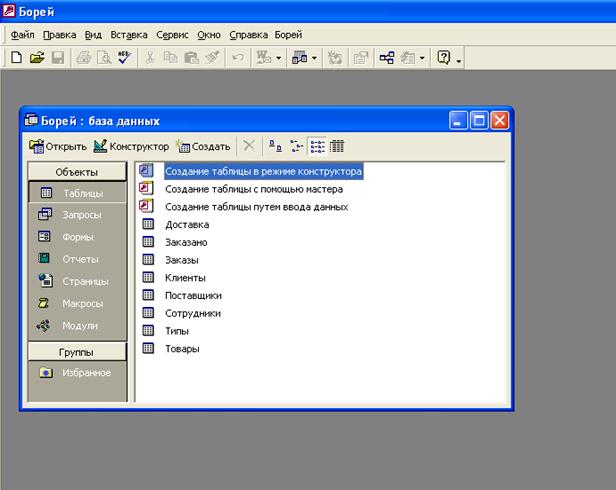
Task: Collapse the Объекты bar header
Action: pyautogui.click(x=77, y=172)
